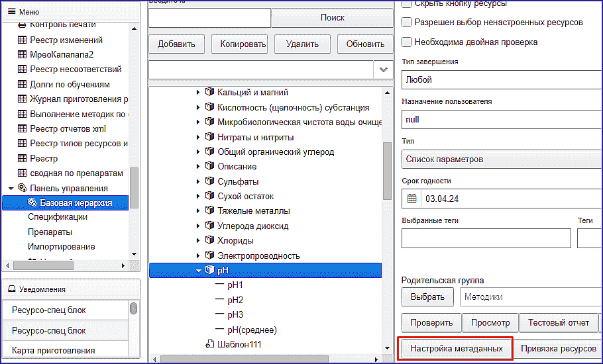This screenshot has width=603, height=364.
Task: Click the menu panel horizontal scrollbar
Action: (44, 265)
